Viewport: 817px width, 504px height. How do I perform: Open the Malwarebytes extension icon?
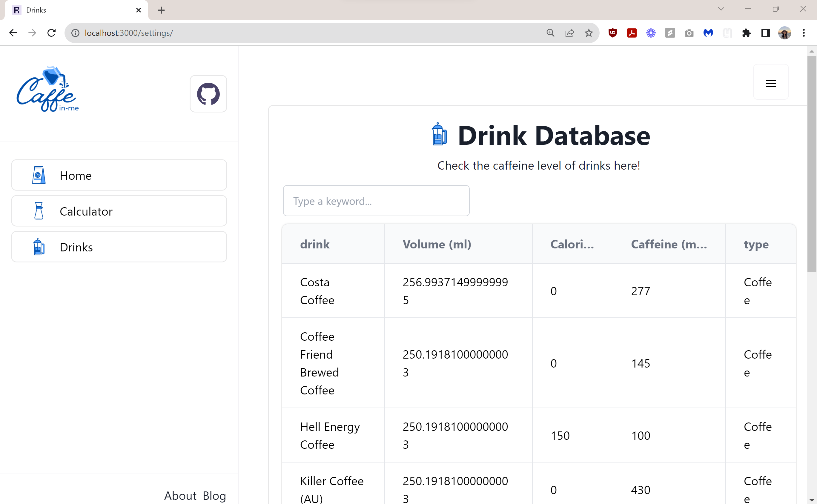pos(708,33)
